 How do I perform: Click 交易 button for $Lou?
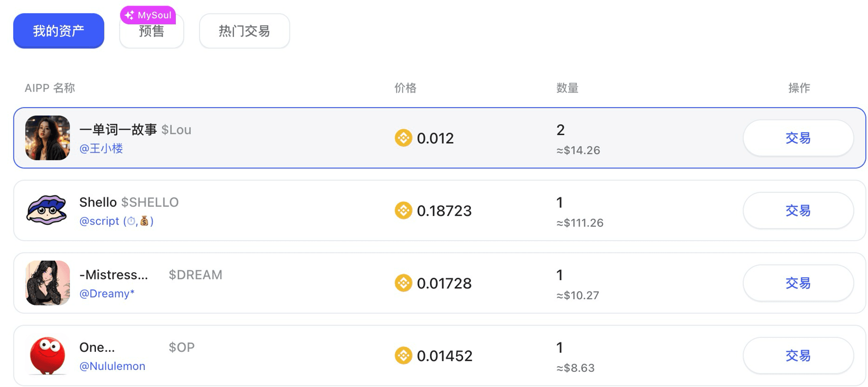point(798,138)
